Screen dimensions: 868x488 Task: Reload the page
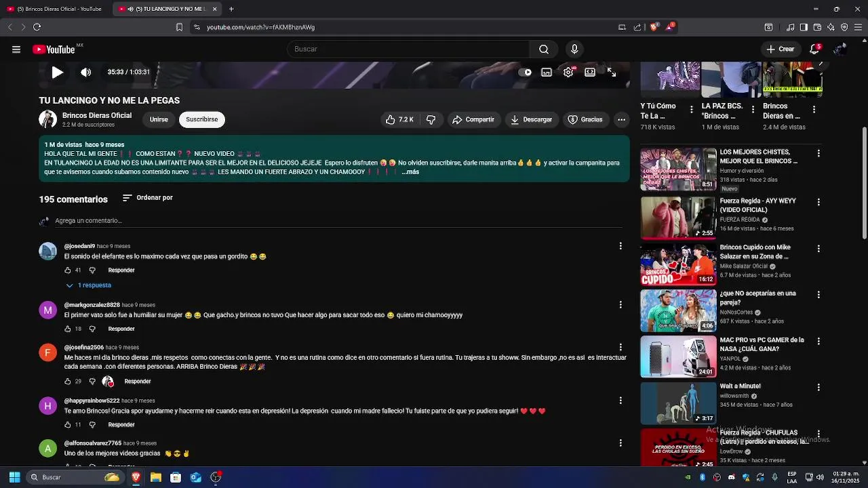(37, 27)
